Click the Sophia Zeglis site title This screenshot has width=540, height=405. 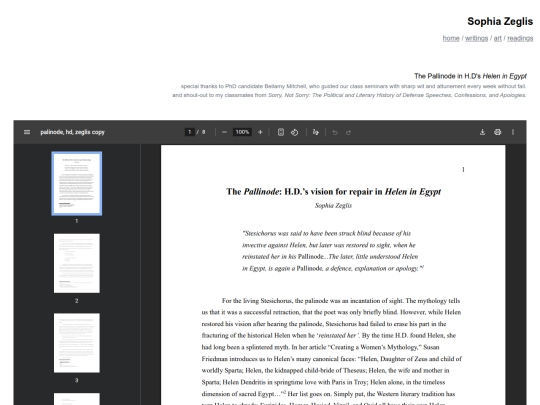(x=500, y=21)
